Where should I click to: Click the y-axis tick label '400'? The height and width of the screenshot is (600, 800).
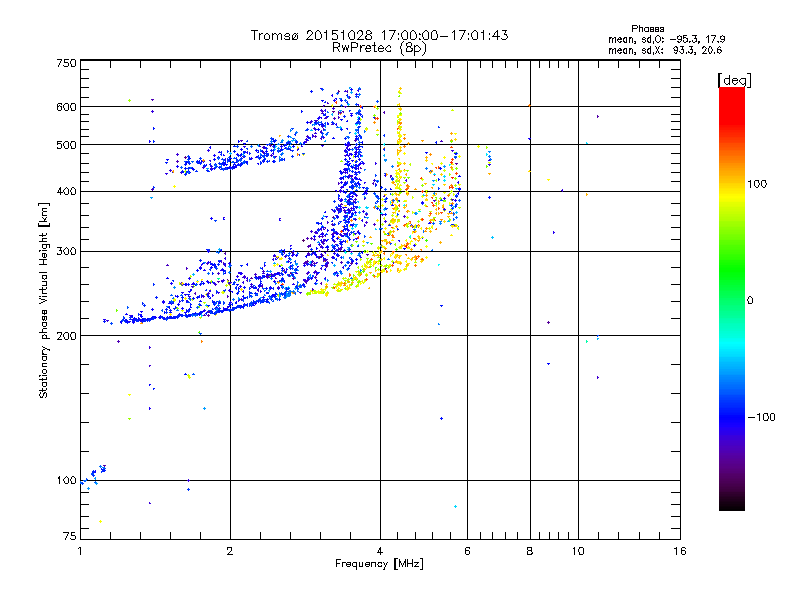pyautogui.click(x=66, y=192)
